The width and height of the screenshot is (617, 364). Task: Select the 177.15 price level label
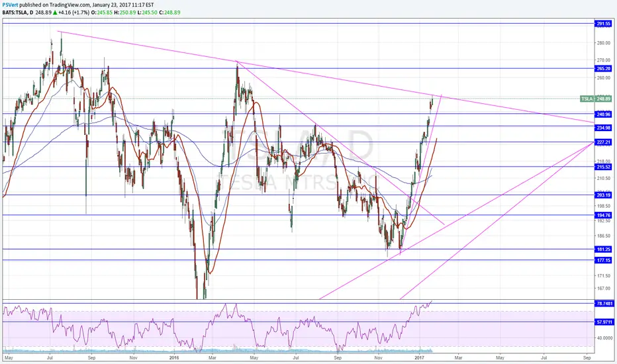point(603,260)
